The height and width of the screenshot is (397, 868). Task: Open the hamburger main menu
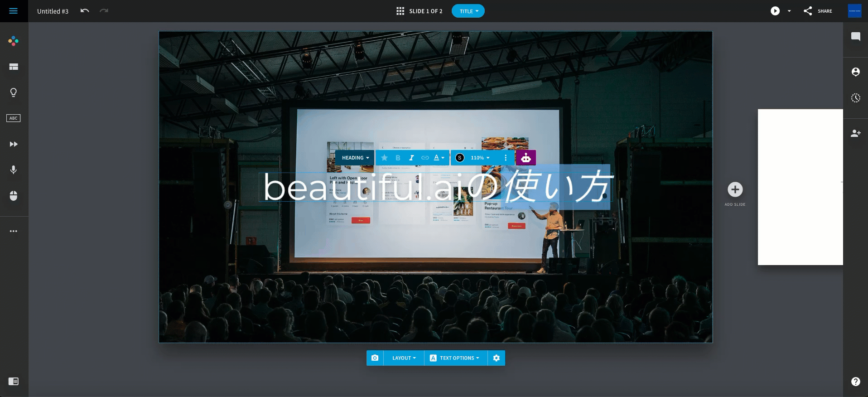tap(14, 11)
